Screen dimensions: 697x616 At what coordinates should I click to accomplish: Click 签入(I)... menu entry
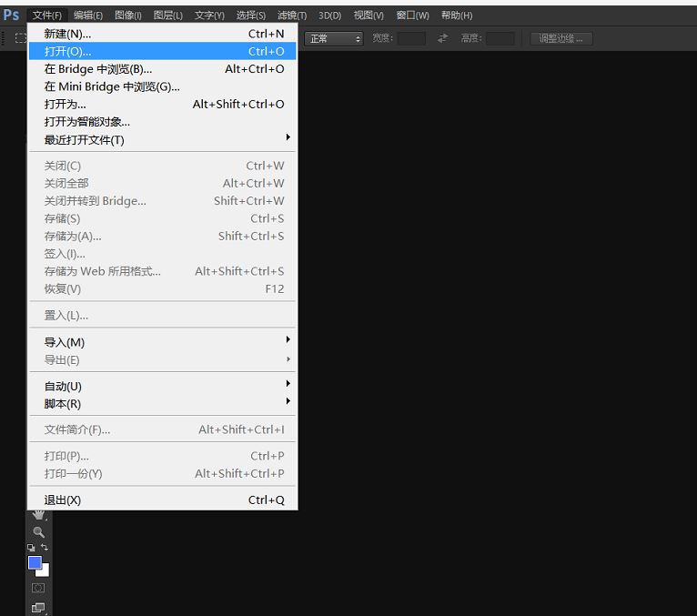(x=162, y=254)
